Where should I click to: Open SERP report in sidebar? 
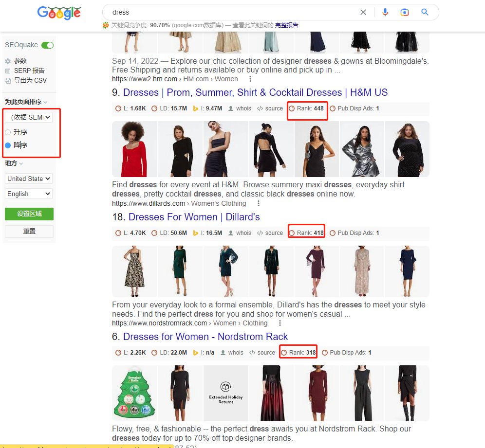29,71
